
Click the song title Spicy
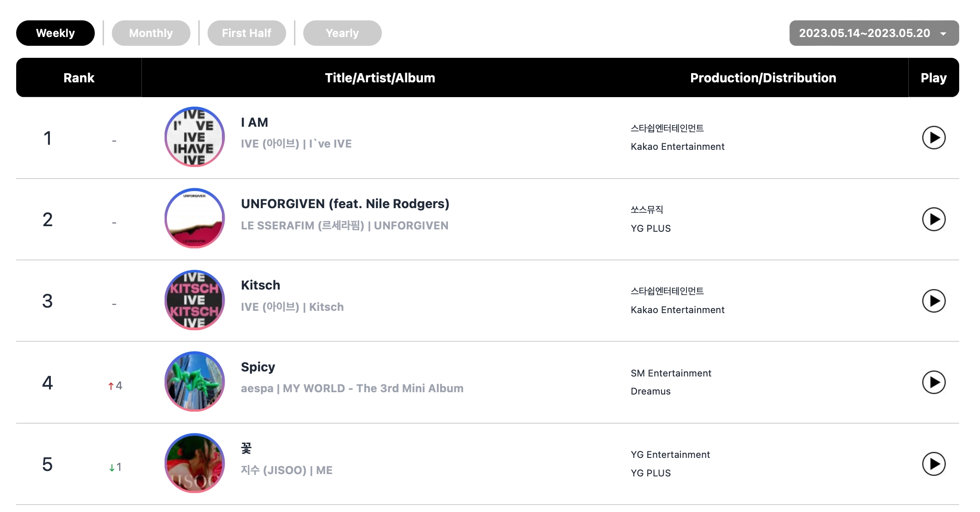258,367
